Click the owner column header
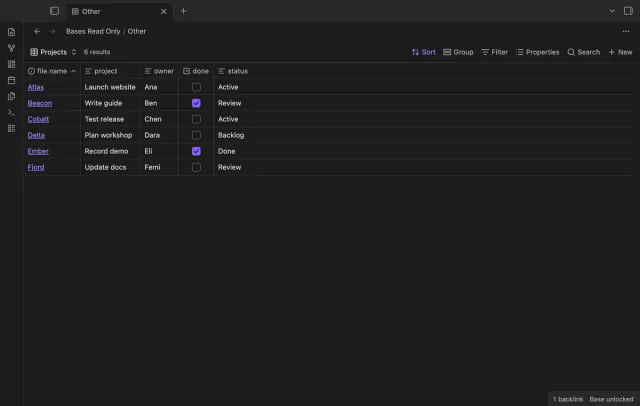Screen dimensions: 640x406 click(159, 71)
